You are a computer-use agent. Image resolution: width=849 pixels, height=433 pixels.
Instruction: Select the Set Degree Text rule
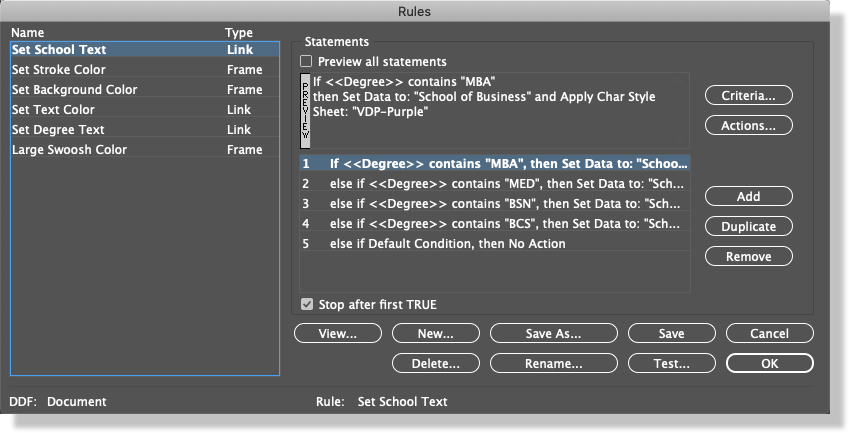pos(58,130)
